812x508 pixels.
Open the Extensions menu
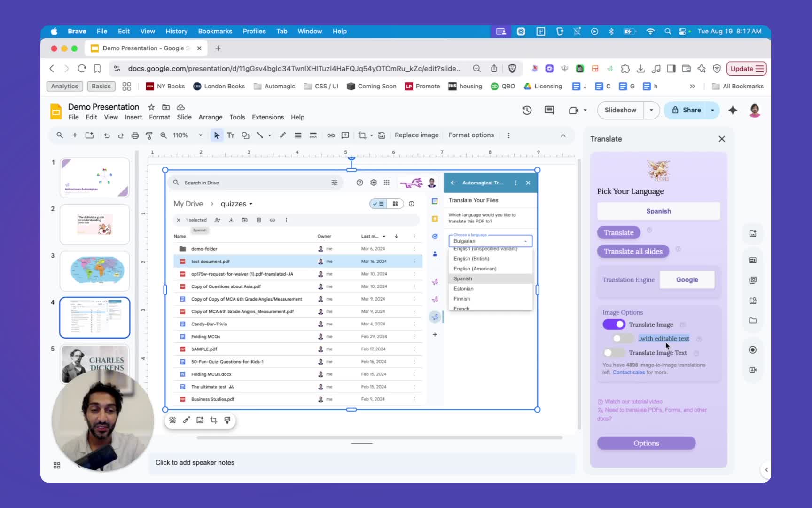pyautogui.click(x=267, y=117)
